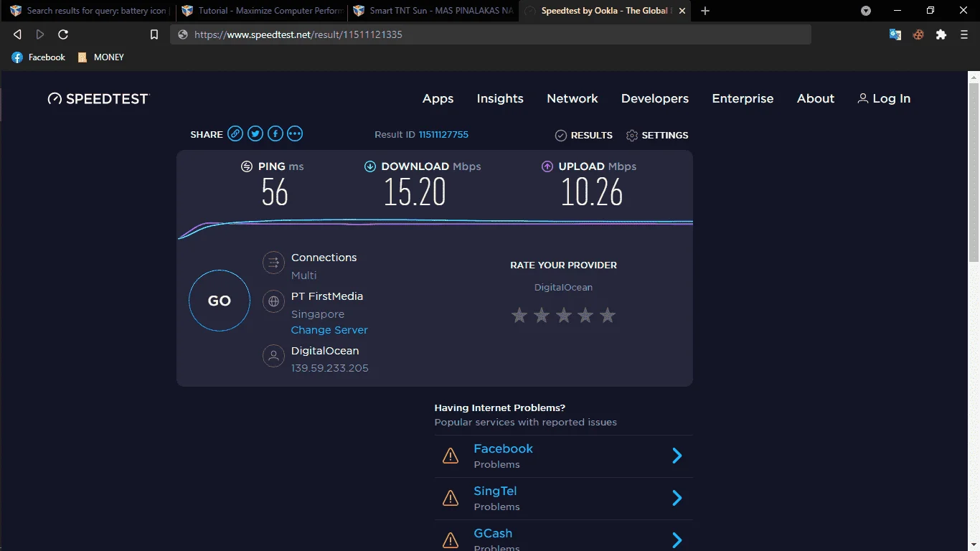Bookmark this page with the bookmark icon
The width and height of the screenshot is (980, 551).
tap(154, 34)
